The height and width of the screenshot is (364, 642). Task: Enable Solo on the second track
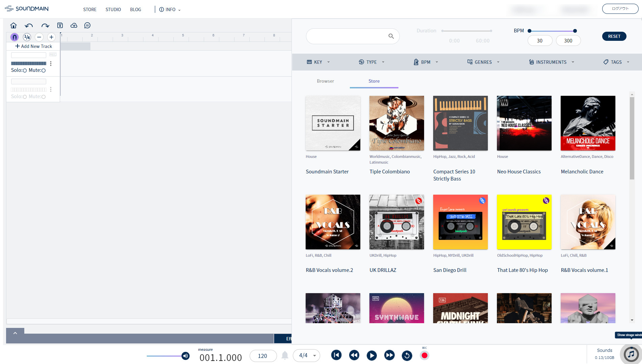[25, 97]
